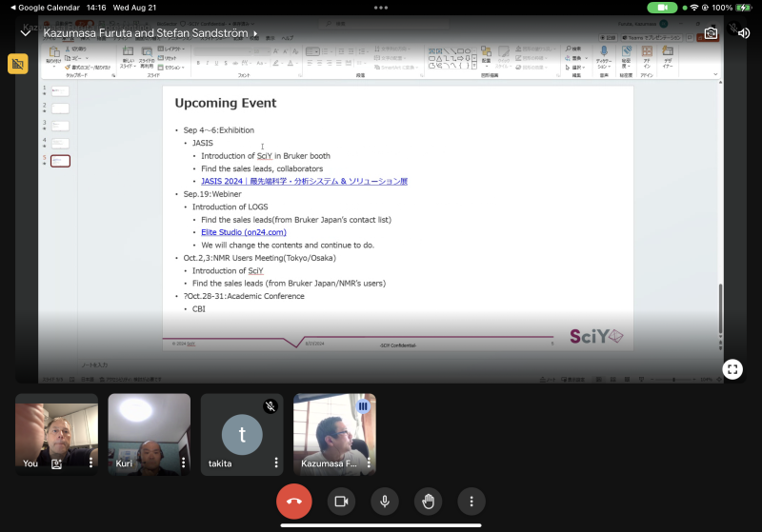The height and width of the screenshot is (532, 762).
Task: Select the Kazumasa F... video tile
Action: (334, 434)
